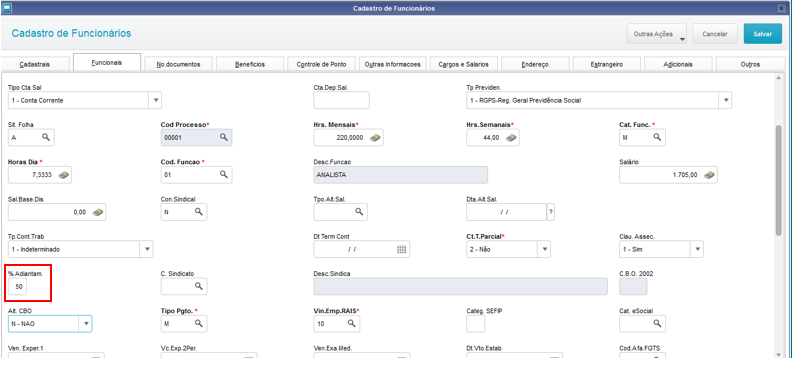Expand the Ct.T.Parcial dropdown
This screenshot has height=368, width=792.
coord(544,249)
